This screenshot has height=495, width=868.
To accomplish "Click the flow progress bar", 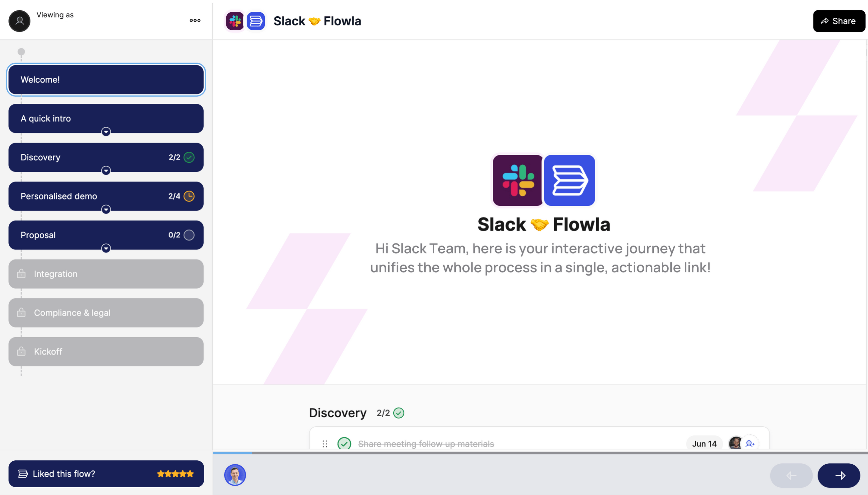I will [x=540, y=453].
